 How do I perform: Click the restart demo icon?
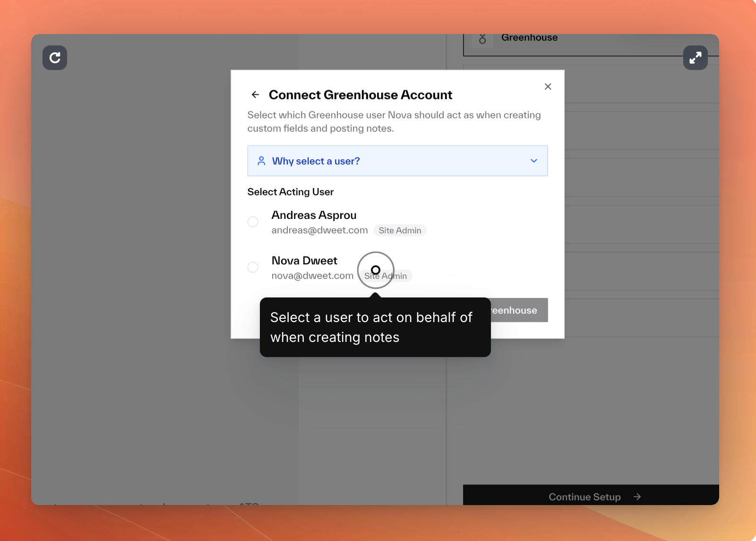55,58
